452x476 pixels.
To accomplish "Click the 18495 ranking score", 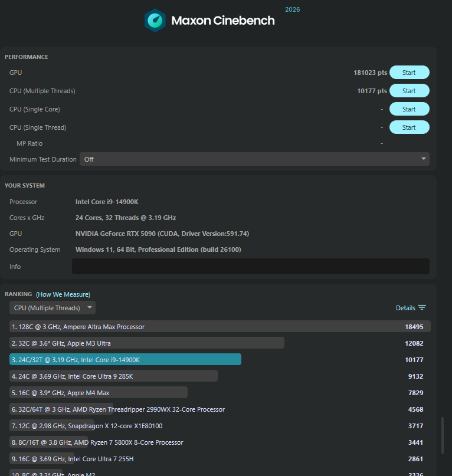I will 414,327.
